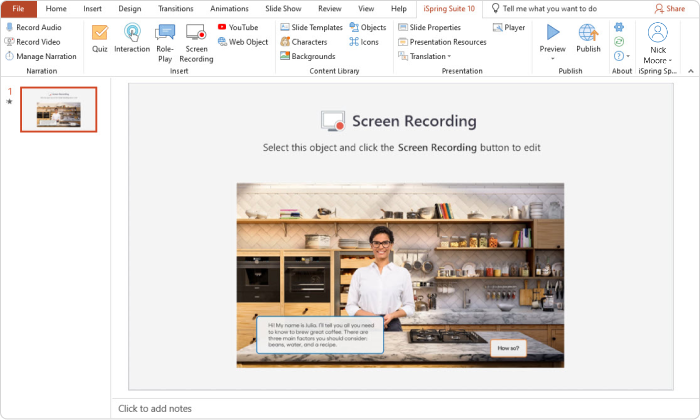Switch to the Review tab
Viewport: 700px width, 420px height.
pos(329,8)
